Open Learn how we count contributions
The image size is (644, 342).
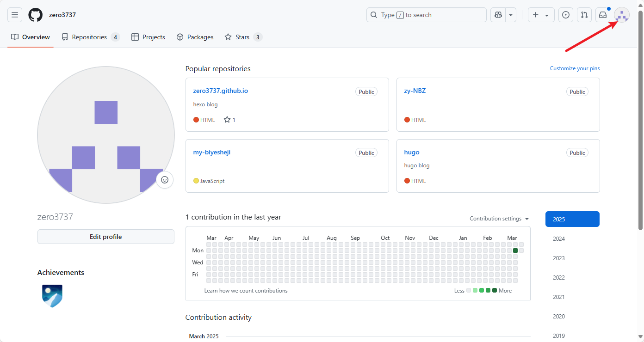tap(246, 291)
